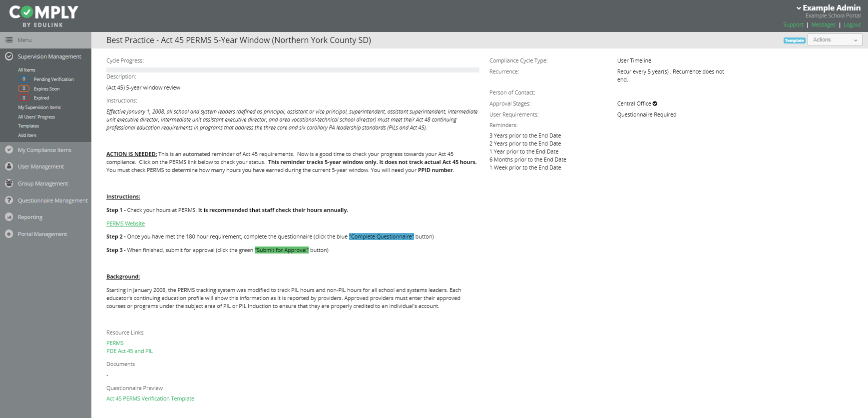Click the My Compliance Items icon
The height and width of the screenshot is (418, 868).
[9, 149]
